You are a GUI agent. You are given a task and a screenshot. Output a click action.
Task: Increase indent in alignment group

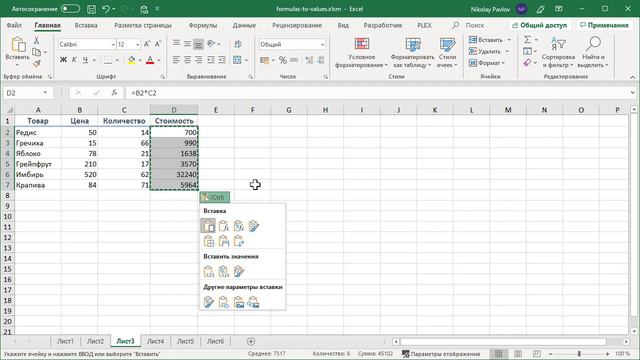(x=222, y=60)
